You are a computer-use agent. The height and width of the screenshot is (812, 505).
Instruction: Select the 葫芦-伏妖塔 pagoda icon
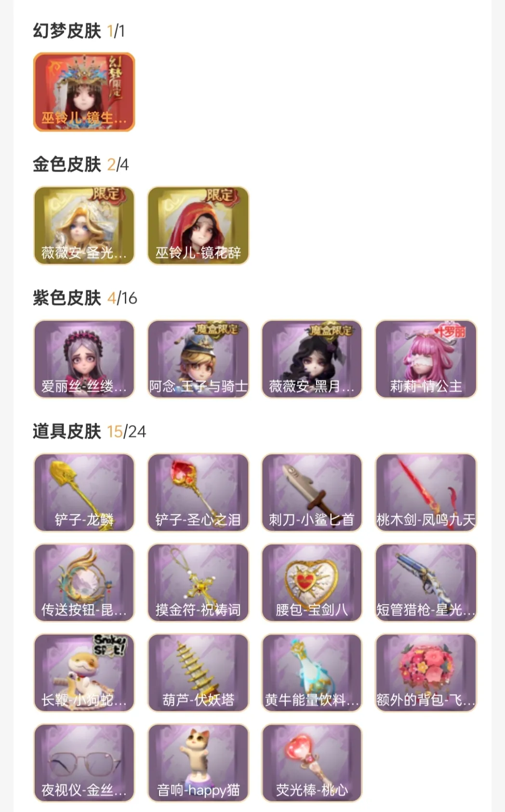198,673
